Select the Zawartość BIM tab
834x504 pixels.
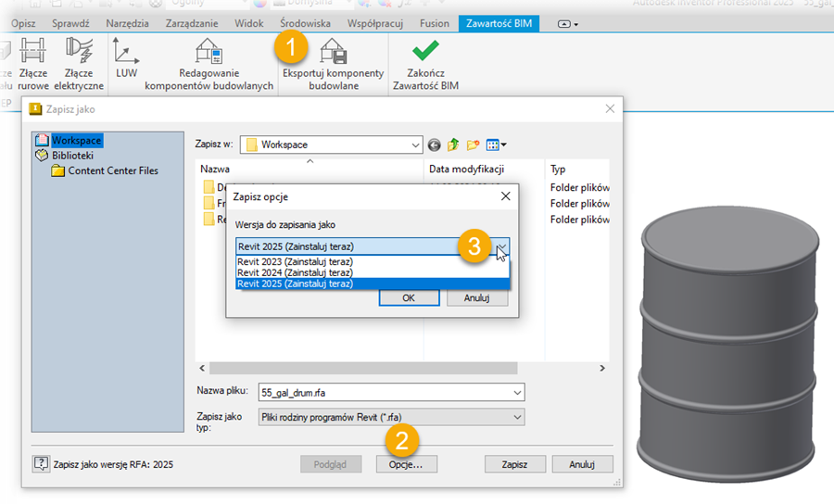coord(499,23)
